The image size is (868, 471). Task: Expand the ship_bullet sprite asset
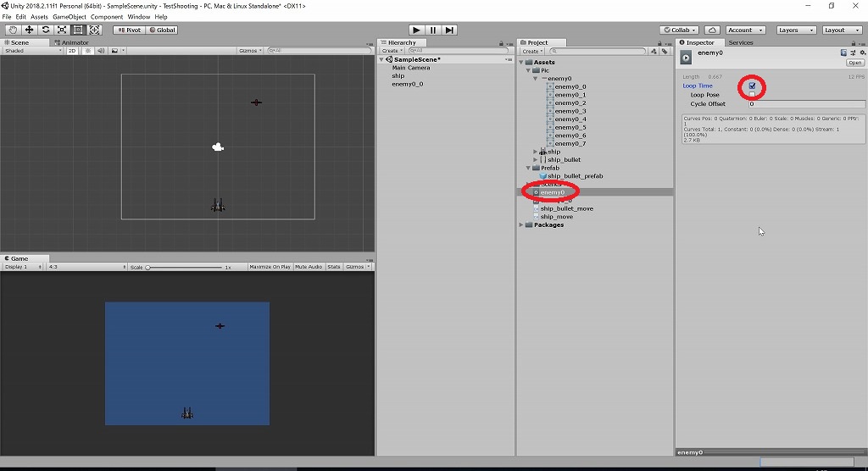click(x=536, y=160)
